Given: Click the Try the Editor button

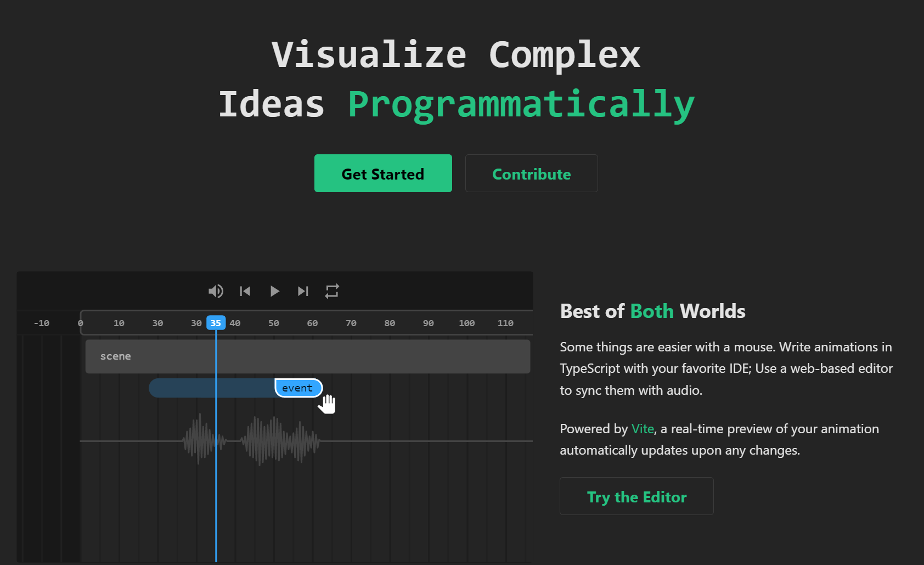Looking at the screenshot, I should [x=636, y=496].
